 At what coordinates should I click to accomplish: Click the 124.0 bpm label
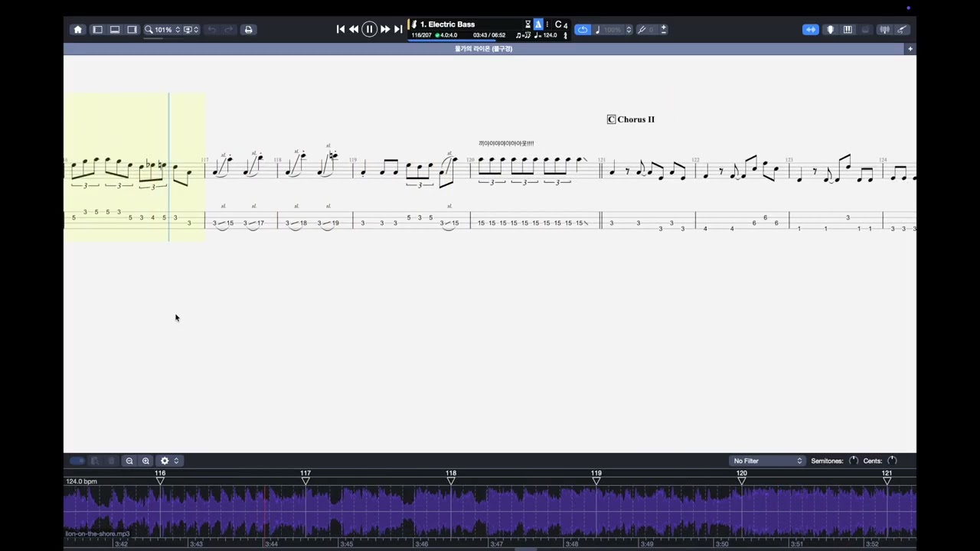point(82,481)
